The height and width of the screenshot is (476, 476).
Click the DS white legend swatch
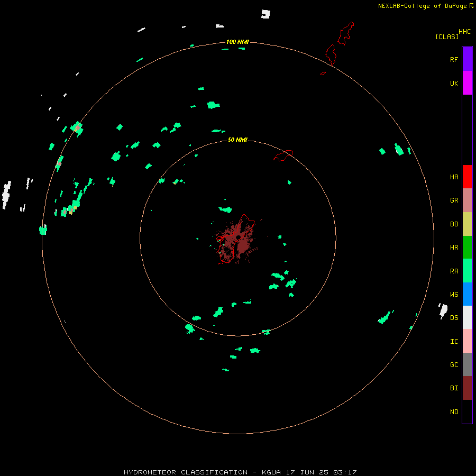[x=467, y=317]
